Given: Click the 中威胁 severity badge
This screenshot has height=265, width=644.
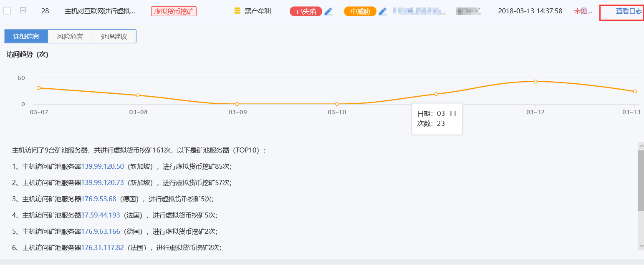Looking at the screenshot, I should pyautogui.click(x=360, y=12).
